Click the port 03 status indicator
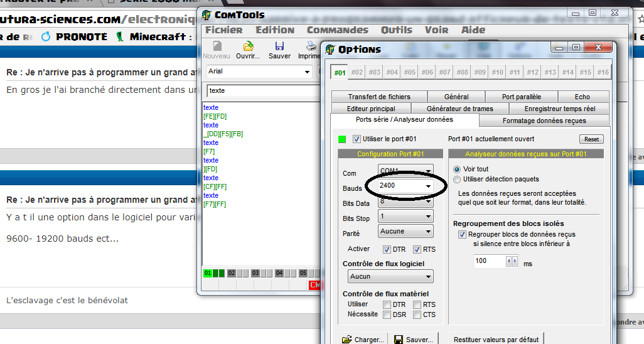Image resolution: width=644 pixels, height=344 pixels. tap(255, 273)
